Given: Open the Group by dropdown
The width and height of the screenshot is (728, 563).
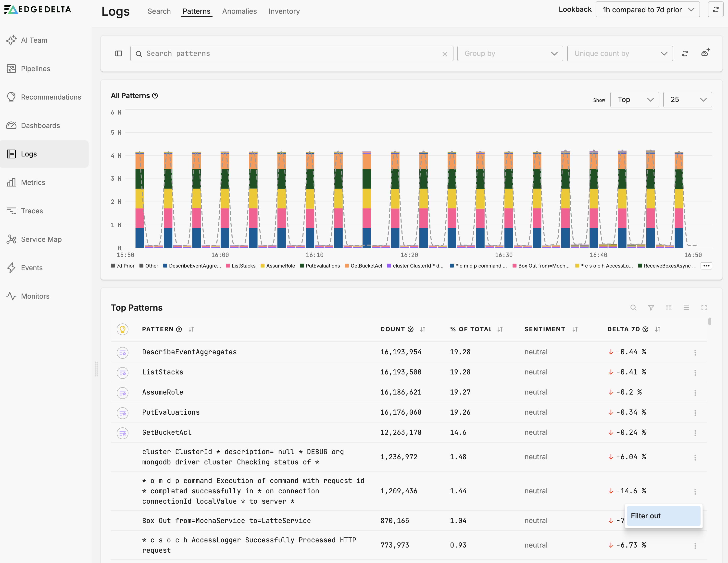Looking at the screenshot, I should [510, 53].
